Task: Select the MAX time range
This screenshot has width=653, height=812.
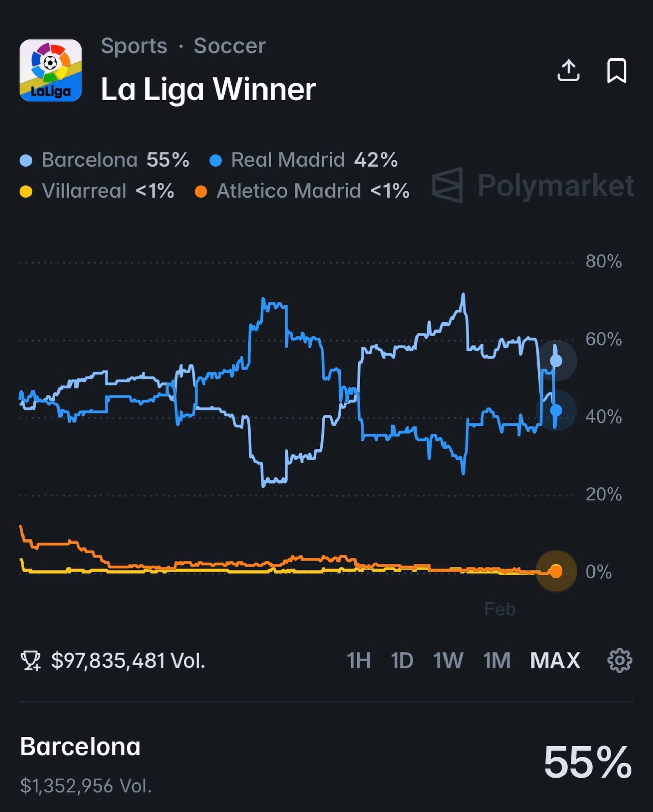Action: (x=555, y=660)
